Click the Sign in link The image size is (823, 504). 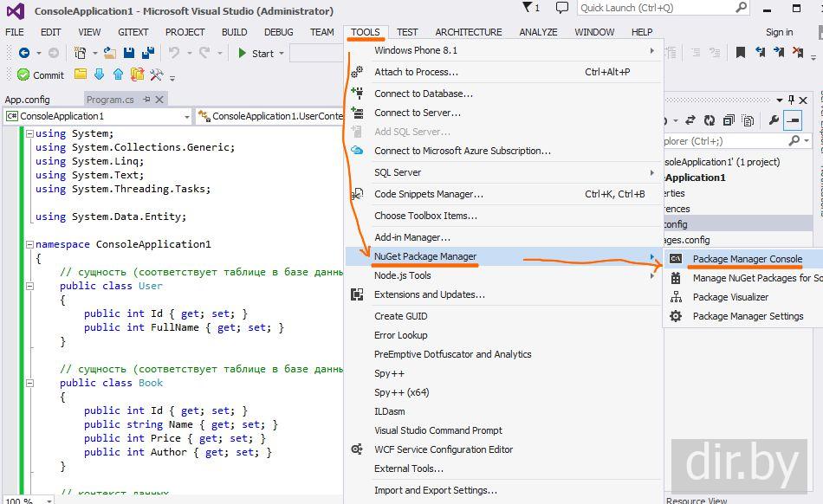[779, 32]
